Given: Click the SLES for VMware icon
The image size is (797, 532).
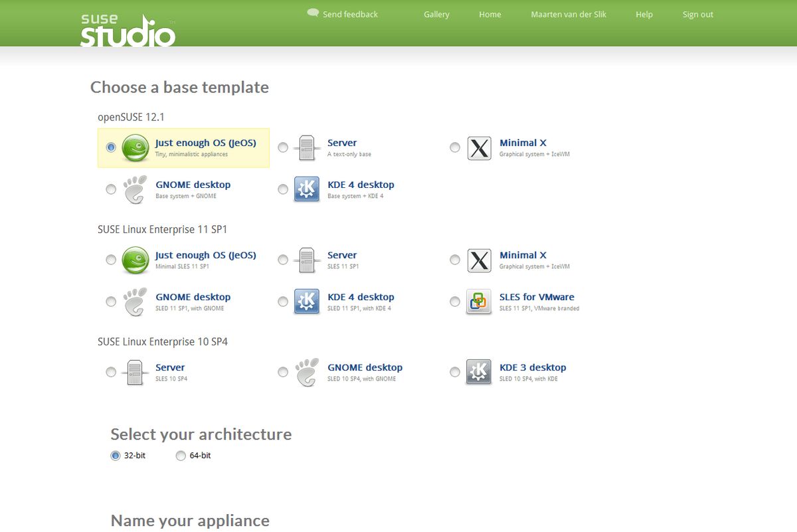Looking at the screenshot, I should (479, 302).
